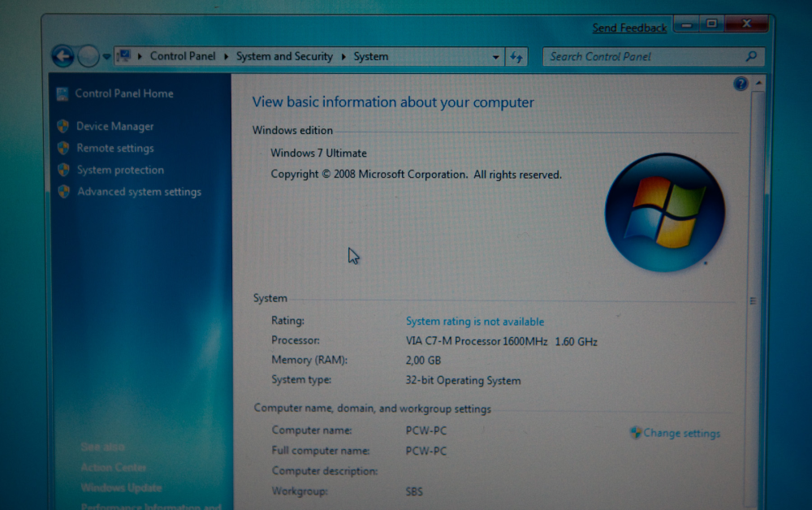Click the Windows 7 Ultimate text
The width and height of the screenshot is (812, 510).
point(318,153)
